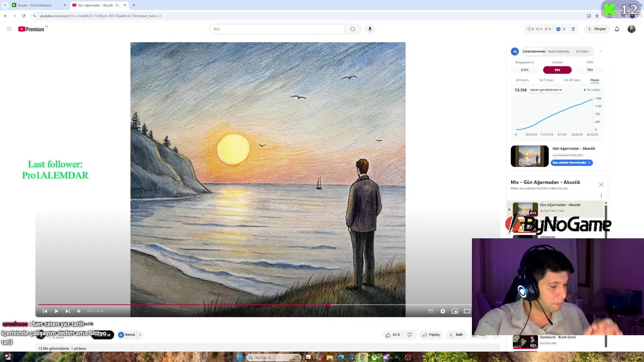644x362 pixels.
Task: Click the vidIQ video thumbnail preview
Action: [530, 156]
